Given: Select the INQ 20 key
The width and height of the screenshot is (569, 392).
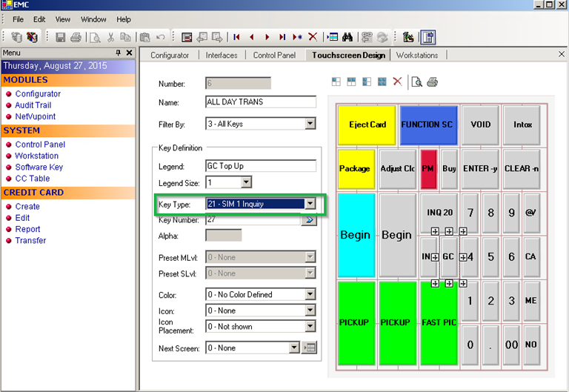Looking at the screenshot, I should 439,213.
